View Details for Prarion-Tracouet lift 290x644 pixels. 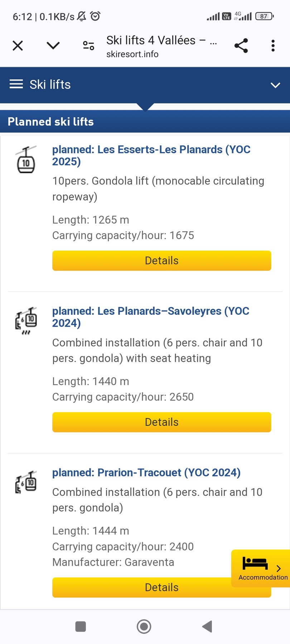tap(143, 587)
